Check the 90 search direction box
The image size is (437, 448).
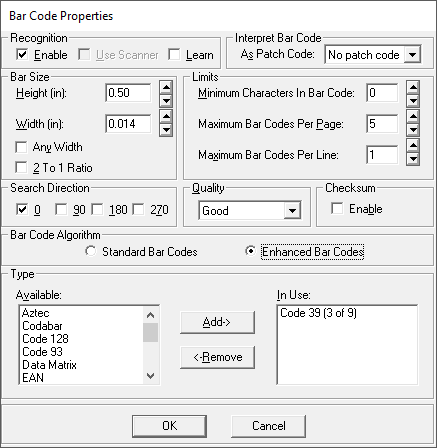point(61,209)
